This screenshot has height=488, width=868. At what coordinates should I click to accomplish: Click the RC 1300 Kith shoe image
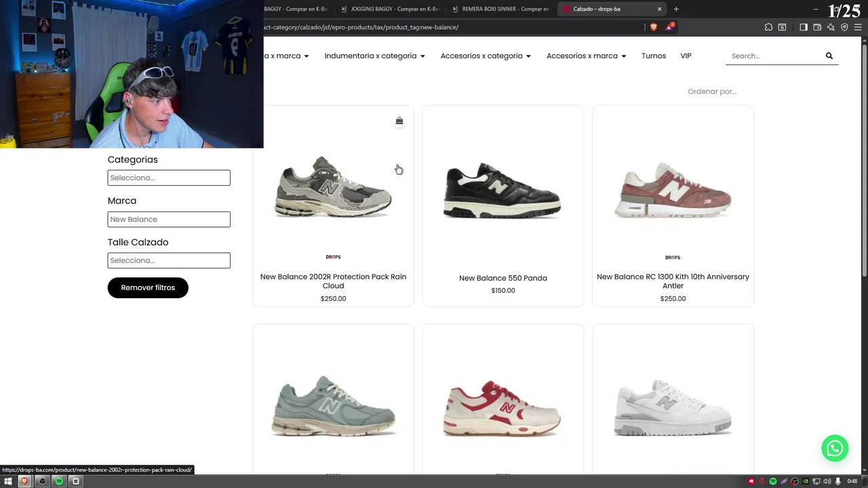673,190
